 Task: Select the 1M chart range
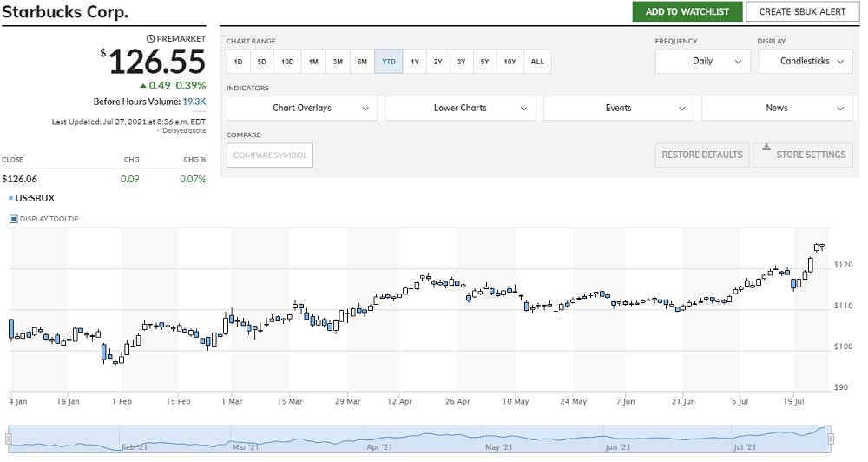click(x=313, y=62)
